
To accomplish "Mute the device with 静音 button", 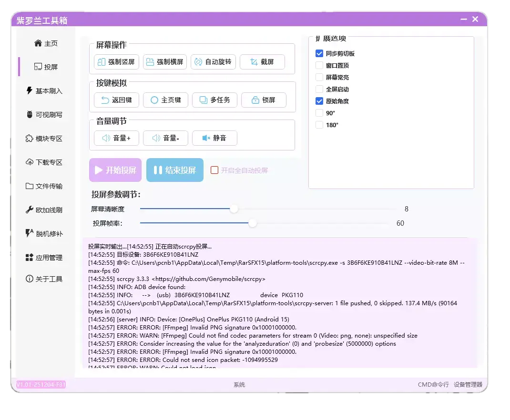I will 214,138.
